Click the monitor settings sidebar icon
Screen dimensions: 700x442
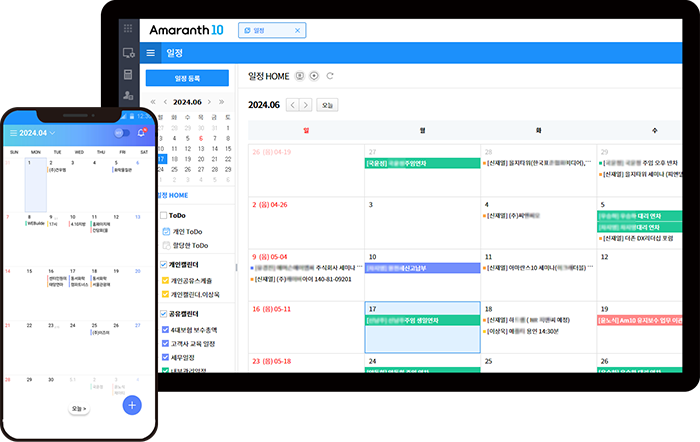coord(129,53)
